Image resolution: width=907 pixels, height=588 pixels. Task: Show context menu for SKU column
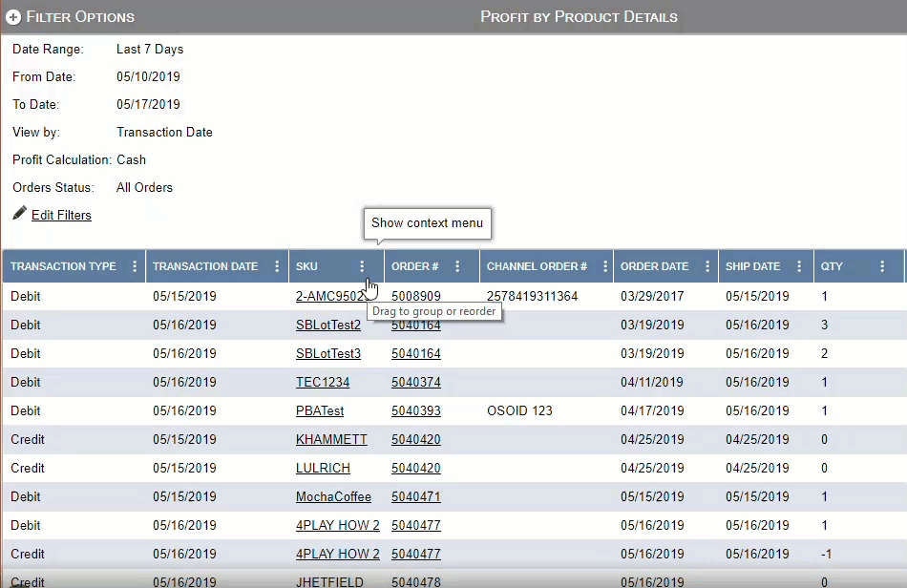[362, 266]
